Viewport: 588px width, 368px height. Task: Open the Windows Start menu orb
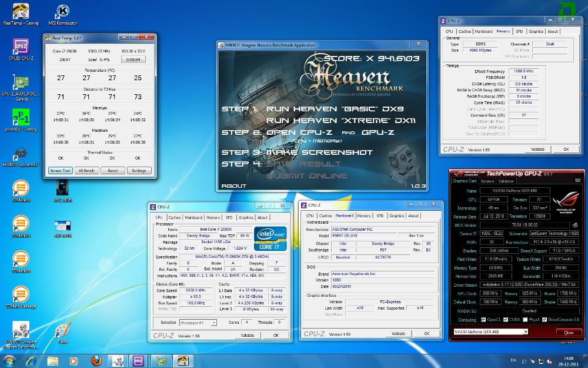tap(9, 362)
